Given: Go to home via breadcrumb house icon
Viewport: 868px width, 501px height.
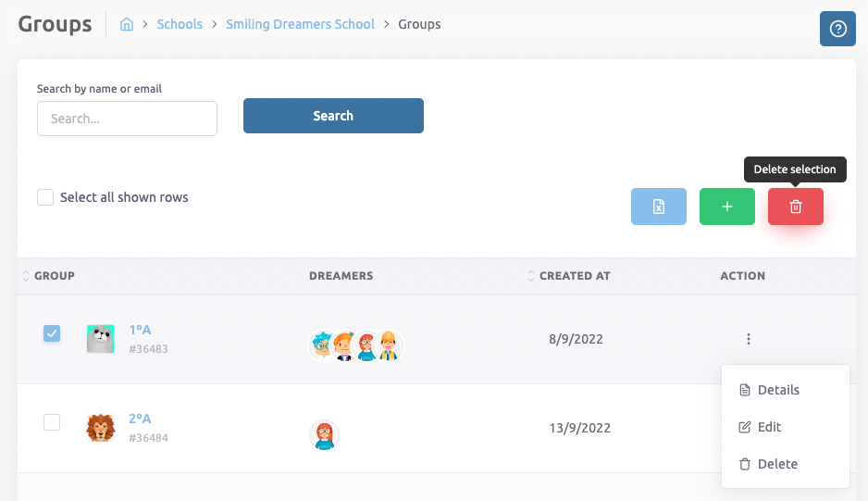Looking at the screenshot, I should point(127,25).
